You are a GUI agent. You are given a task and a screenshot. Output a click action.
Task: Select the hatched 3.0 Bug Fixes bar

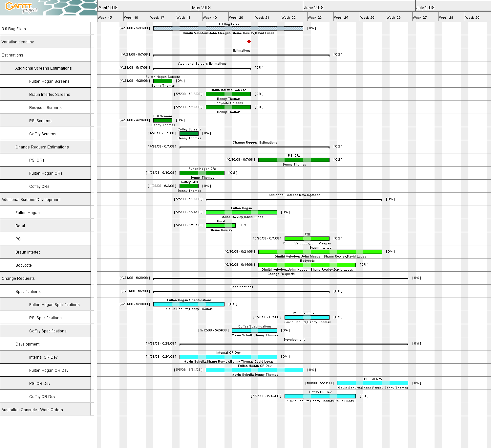pyautogui.click(x=228, y=29)
